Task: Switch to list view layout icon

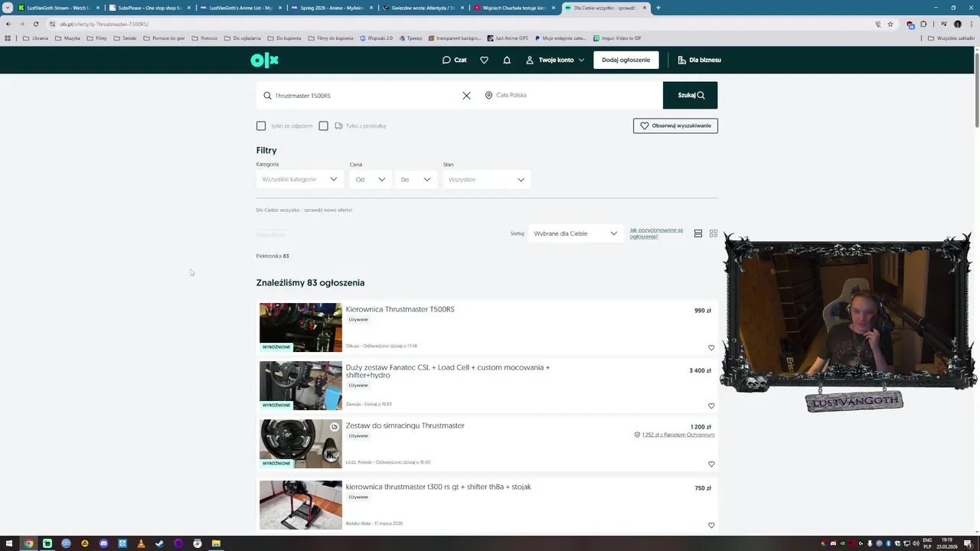Action: click(698, 233)
